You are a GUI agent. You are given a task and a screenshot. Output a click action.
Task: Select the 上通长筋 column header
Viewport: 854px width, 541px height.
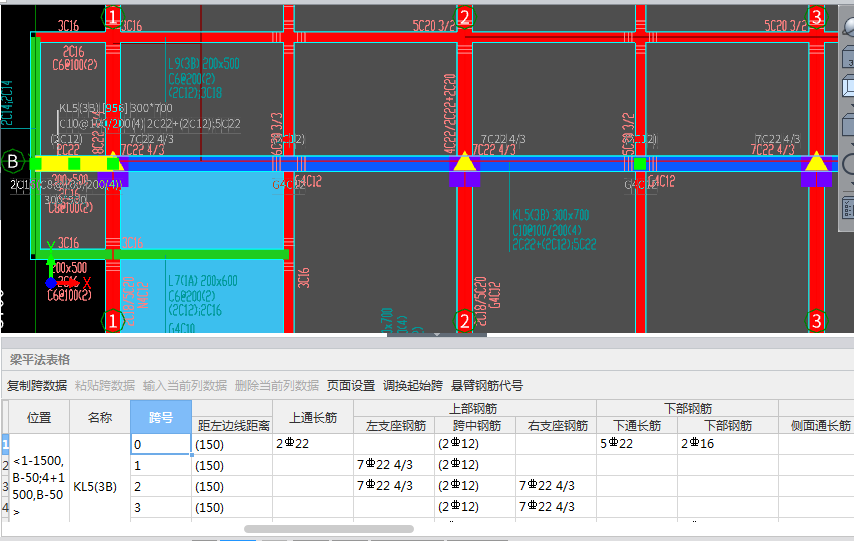pos(313,417)
